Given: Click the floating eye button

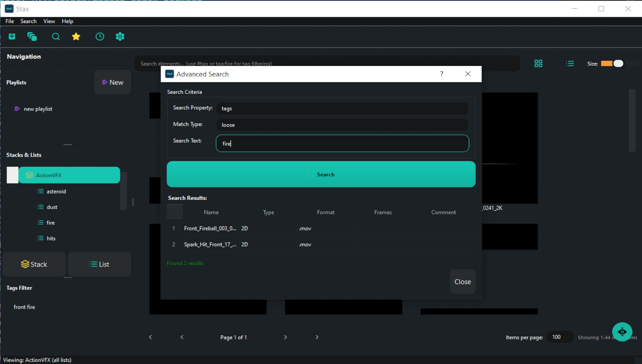Looking at the screenshot, I should [622, 332].
